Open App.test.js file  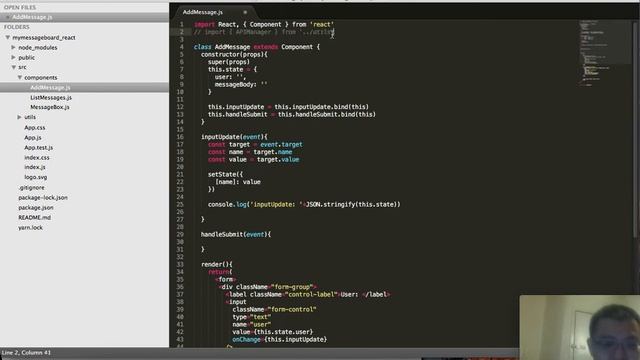coord(38,148)
